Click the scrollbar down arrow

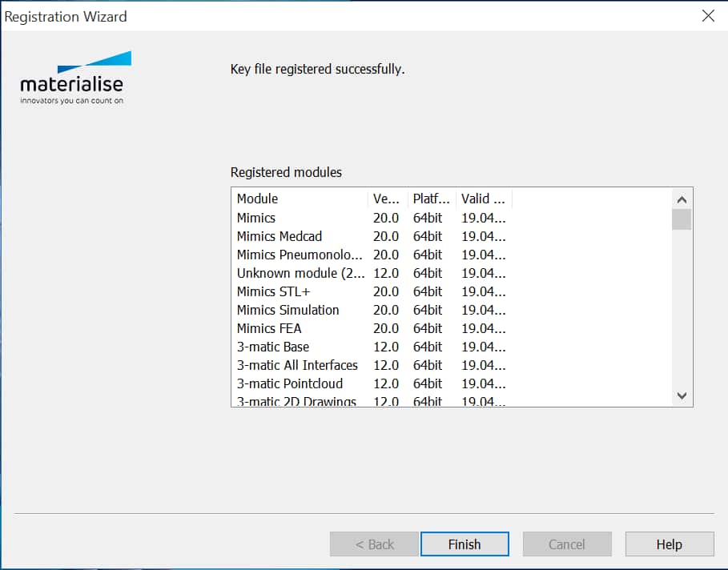(682, 395)
